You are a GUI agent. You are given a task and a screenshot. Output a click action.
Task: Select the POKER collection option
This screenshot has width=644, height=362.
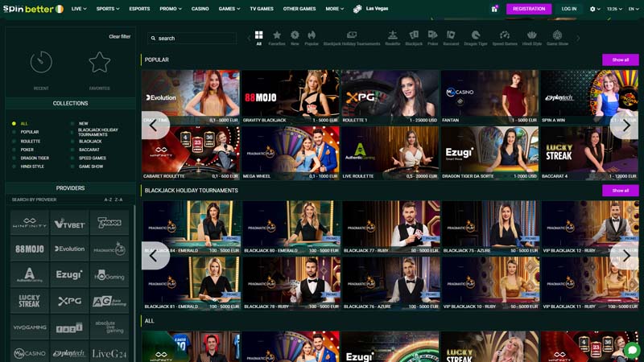pos(23,150)
